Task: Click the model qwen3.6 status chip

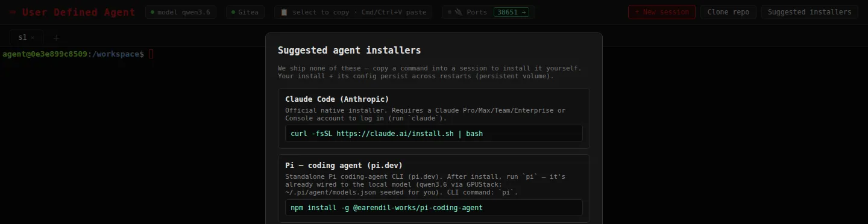Action: [181, 12]
